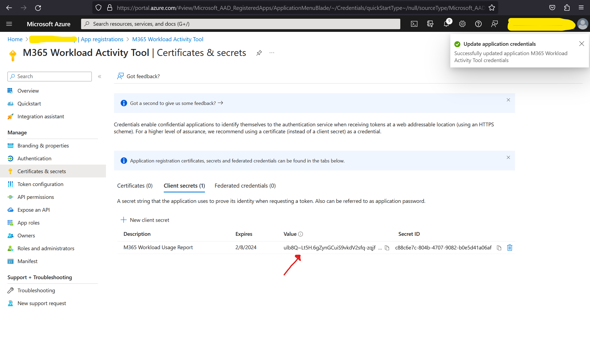Click the browser address bar URL

coord(300,8)
